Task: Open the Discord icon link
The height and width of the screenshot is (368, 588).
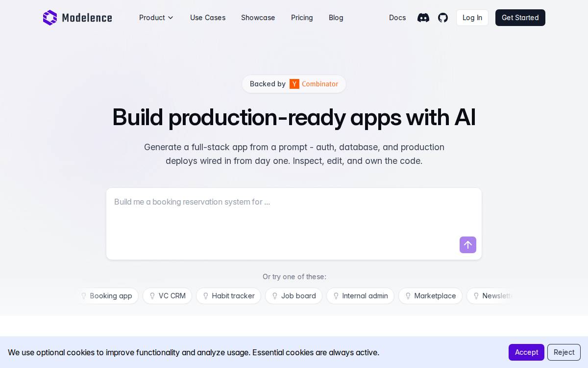Action: pos(423,18)
